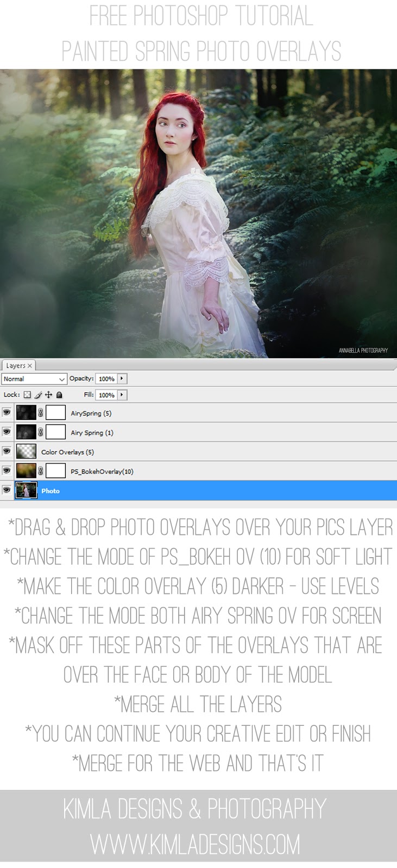Viewport: 397px width, 868px height.
Task: Select AirySpring (5) layer thumbnail
Action: click(26, 413)
